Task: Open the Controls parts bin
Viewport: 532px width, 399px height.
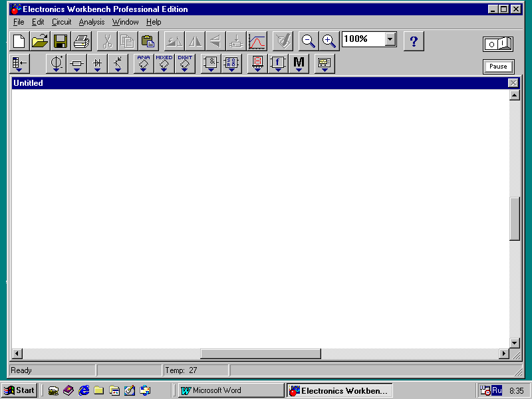Action: pyautogui.click(x=278, y=63)
